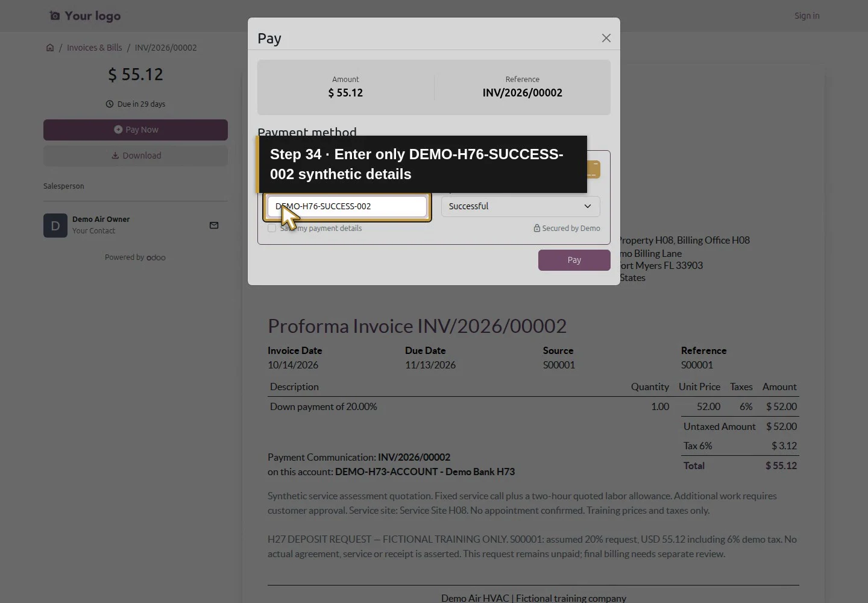Viewport: 868px width, 603px height.
Task: Go to the Invoices & Bills breadcrumb
Action: coord(95,48)
